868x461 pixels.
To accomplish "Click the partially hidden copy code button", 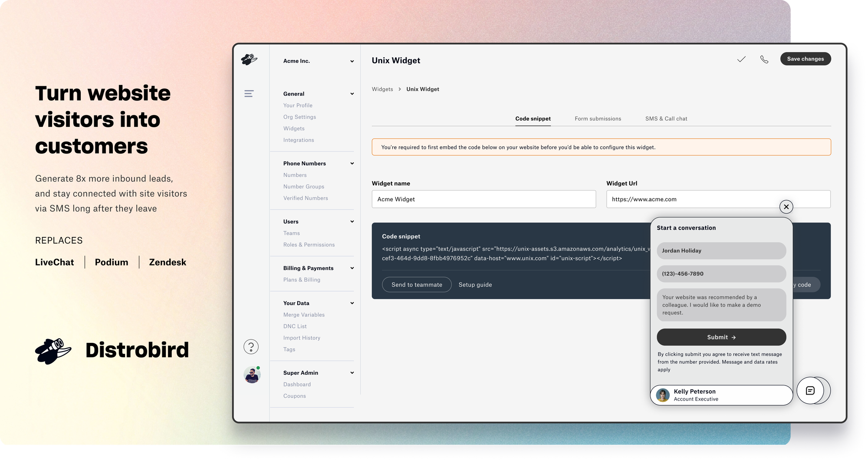I will click(x=806, y=285).
